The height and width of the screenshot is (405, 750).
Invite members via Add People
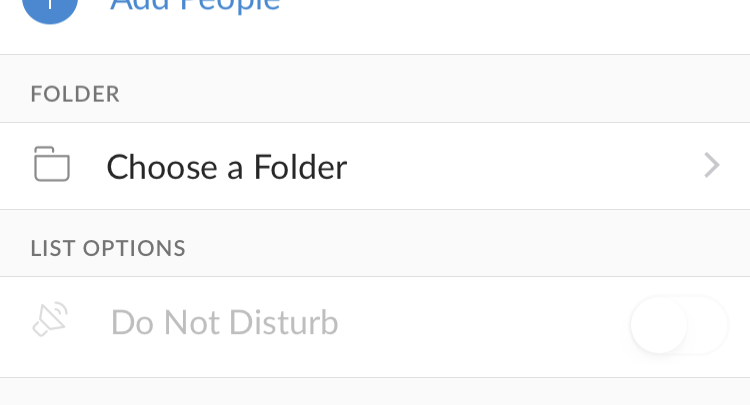(x=195, y=6)
